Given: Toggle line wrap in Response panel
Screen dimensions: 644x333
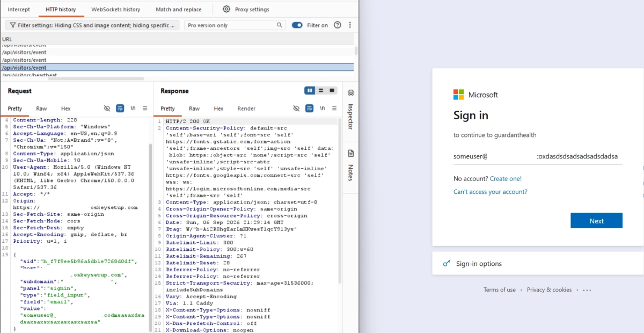Looking at the screenshot, I should 310,108.
